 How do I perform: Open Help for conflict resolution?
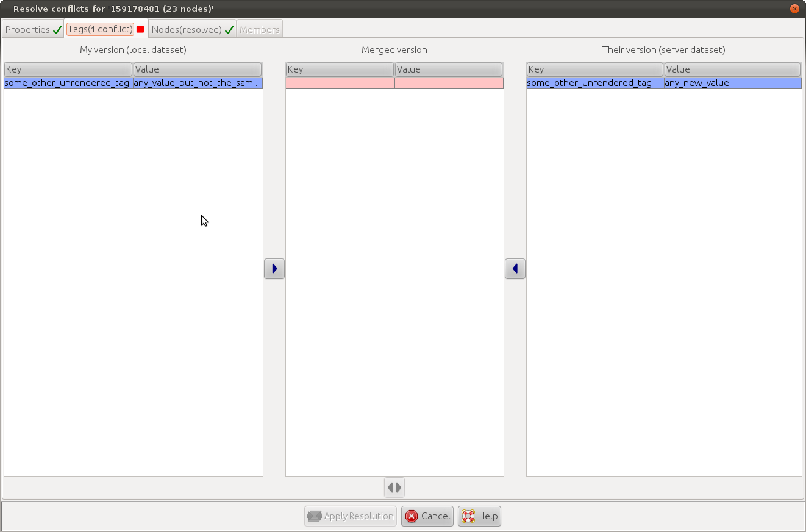click(479, 516)
